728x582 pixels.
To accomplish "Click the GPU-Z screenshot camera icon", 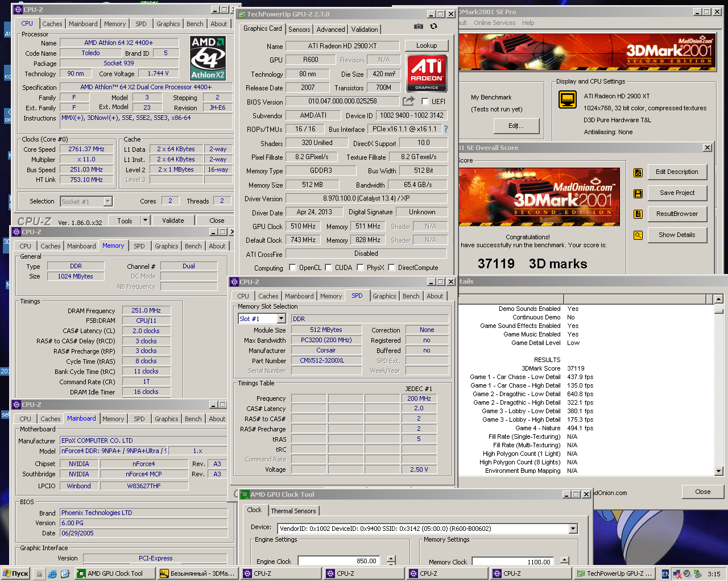I will point(418,26).
